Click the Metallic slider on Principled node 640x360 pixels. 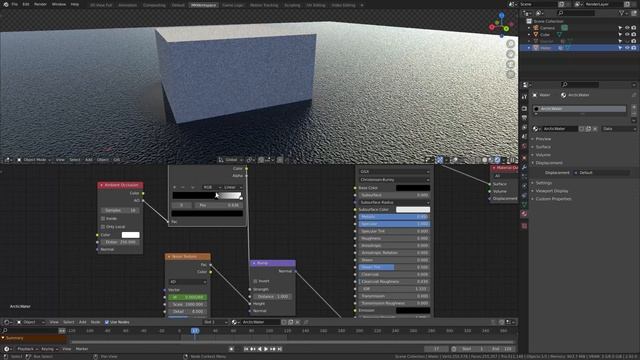point(394,217)
